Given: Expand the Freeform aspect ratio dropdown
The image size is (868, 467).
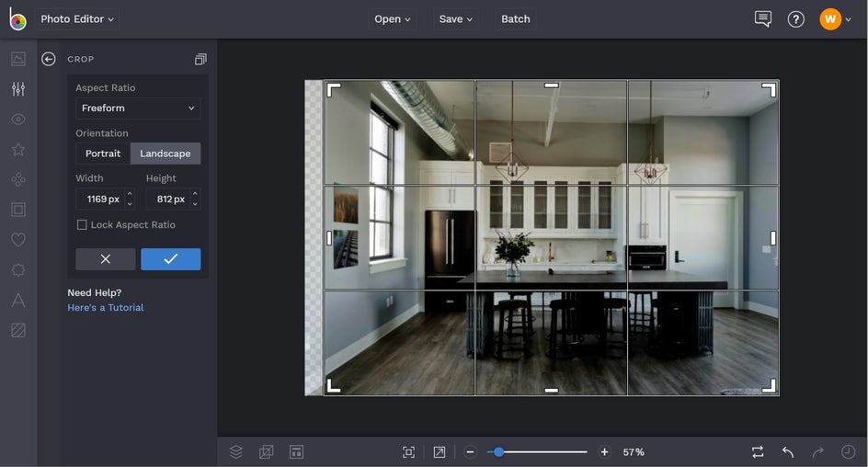Looking at the screenshot, I should [138, 108].
